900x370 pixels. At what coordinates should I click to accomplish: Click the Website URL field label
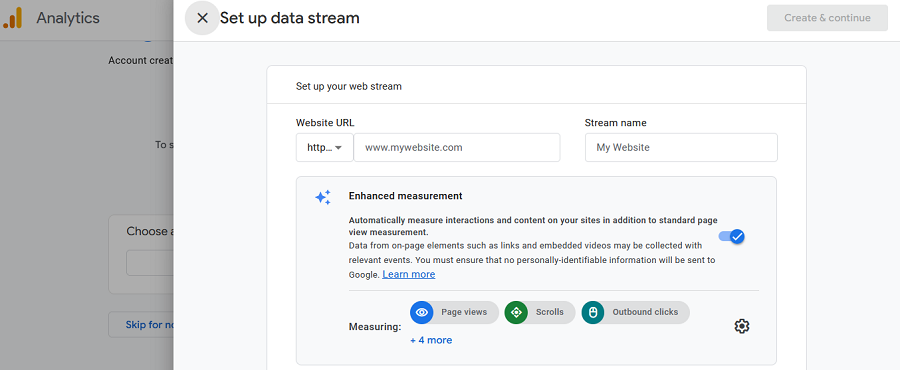[325, 123]
